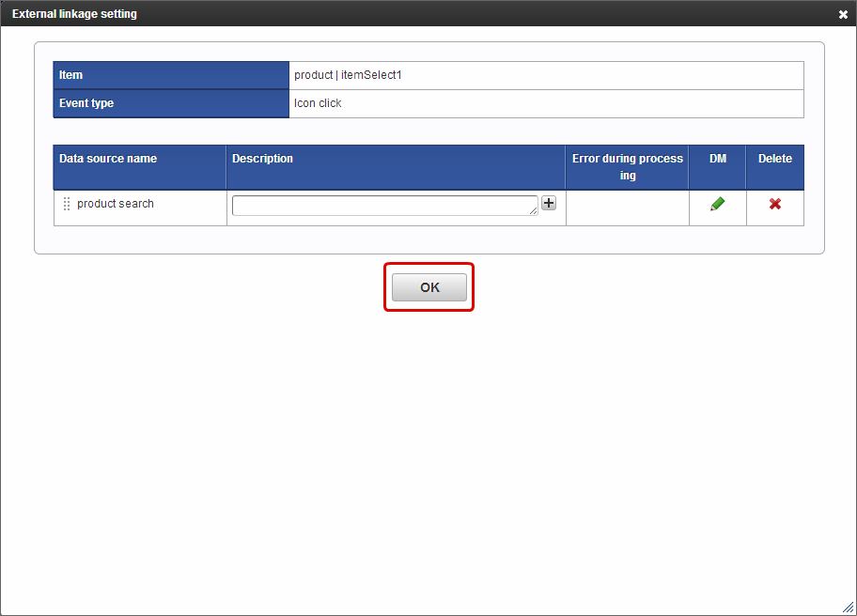Click the 'External linkage setting' title text
The width and height of the screenshot is (857, 616).
(74, 14)
